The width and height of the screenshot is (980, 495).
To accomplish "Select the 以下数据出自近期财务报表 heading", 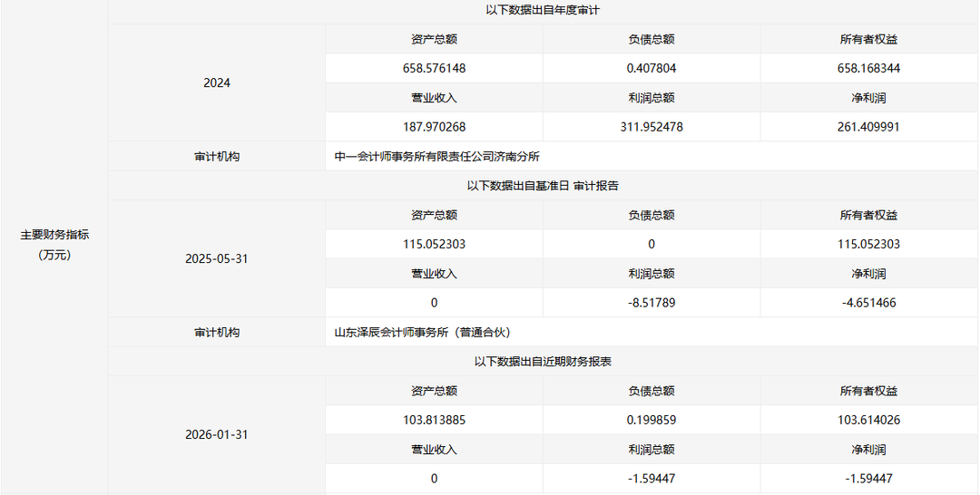I will (543, 362).
